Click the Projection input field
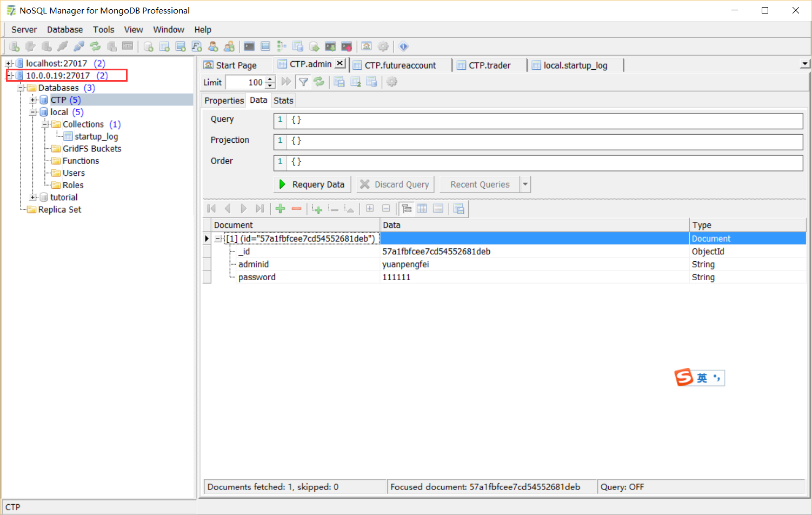Image resolution: width=812 pixels, height=515 pixels. tap(538, 141)
